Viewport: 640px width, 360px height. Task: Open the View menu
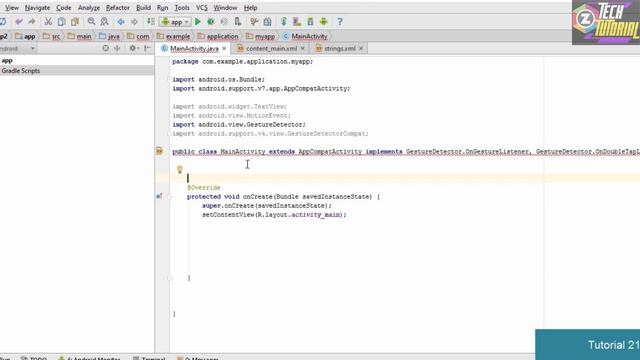click(12, 8)
